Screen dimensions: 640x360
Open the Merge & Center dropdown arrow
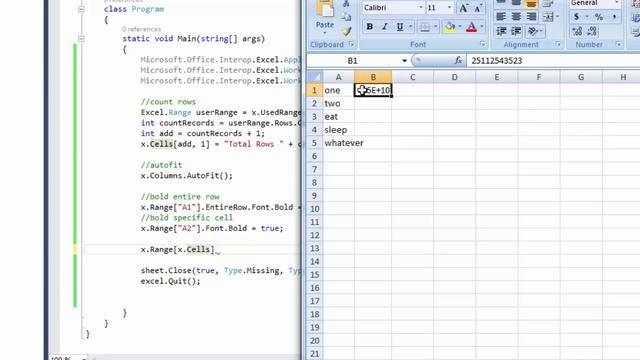pos(557,17)
